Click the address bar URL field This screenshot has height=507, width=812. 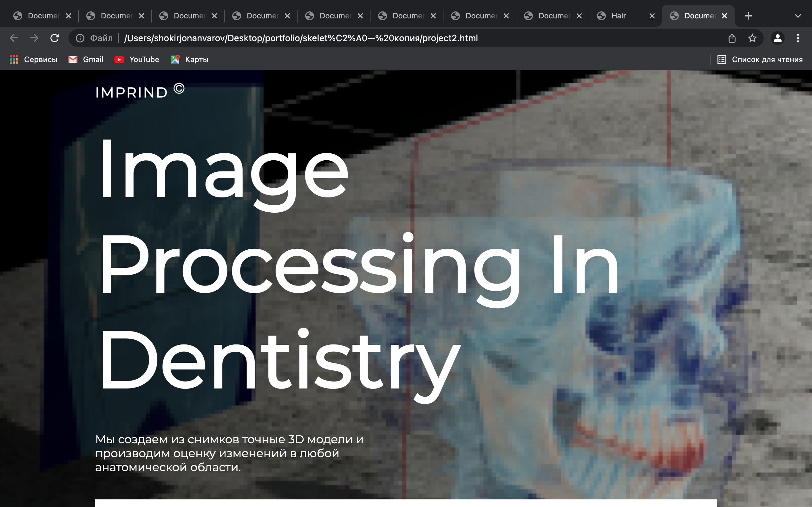click(396, 38)
